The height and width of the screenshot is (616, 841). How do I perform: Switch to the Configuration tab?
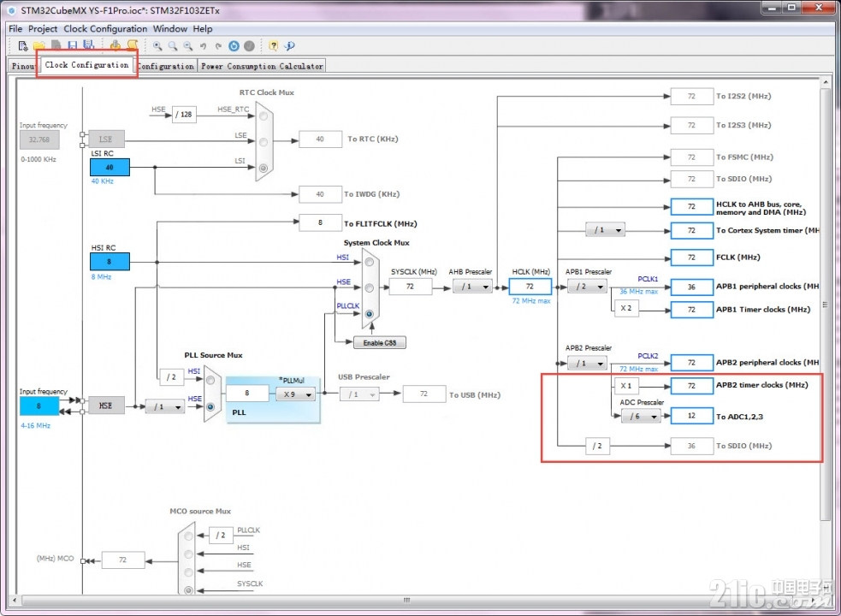tap(166, 66)
